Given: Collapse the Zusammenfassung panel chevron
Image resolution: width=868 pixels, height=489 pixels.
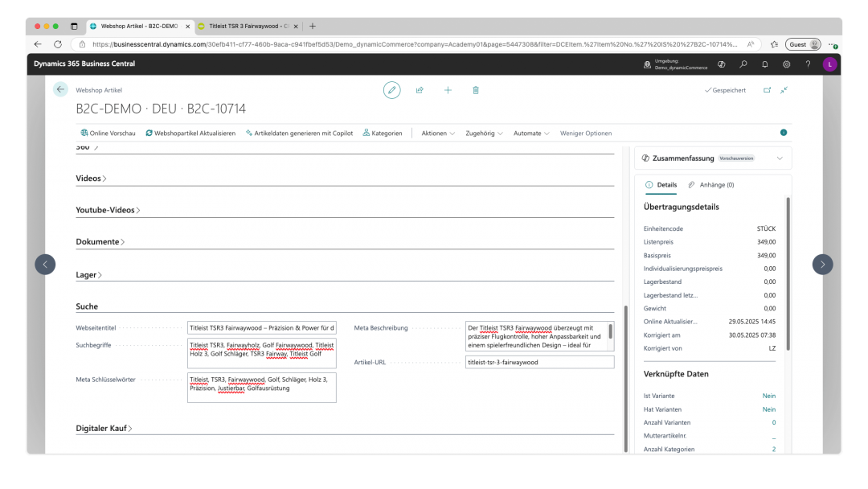Looking at the screenshot, I should click(x=780, y=158).
